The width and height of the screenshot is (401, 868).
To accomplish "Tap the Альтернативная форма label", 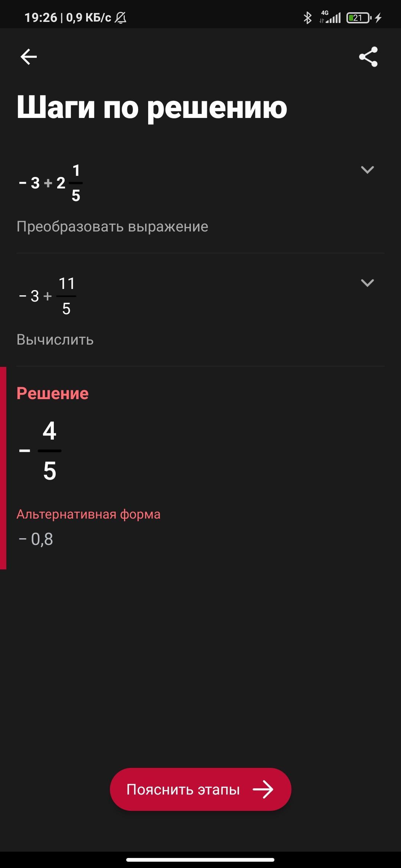I will [88, 514].
